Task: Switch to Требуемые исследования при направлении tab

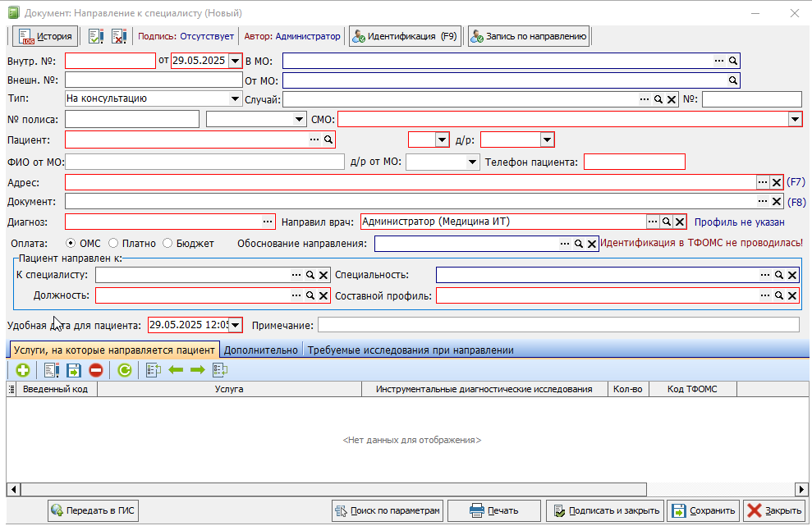Action: click(411, 350)
